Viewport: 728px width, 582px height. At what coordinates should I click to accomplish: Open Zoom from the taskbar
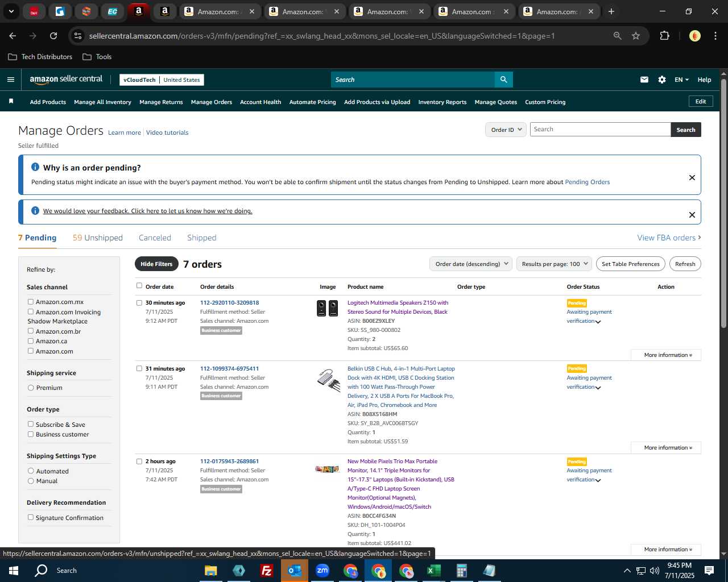click(322, 571)
